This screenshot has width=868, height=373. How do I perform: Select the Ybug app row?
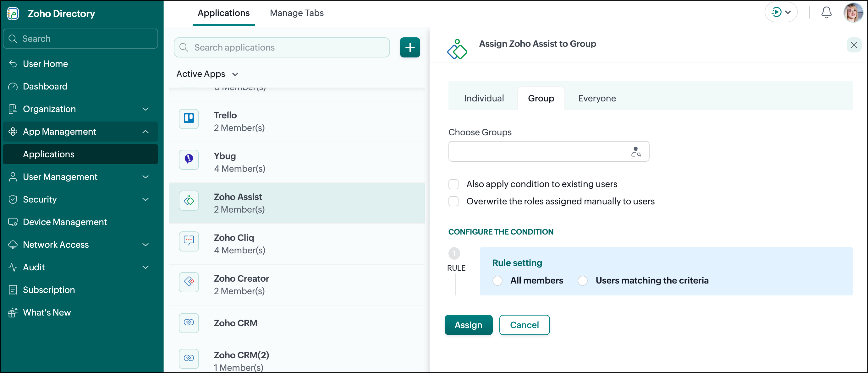coord(297,162)
